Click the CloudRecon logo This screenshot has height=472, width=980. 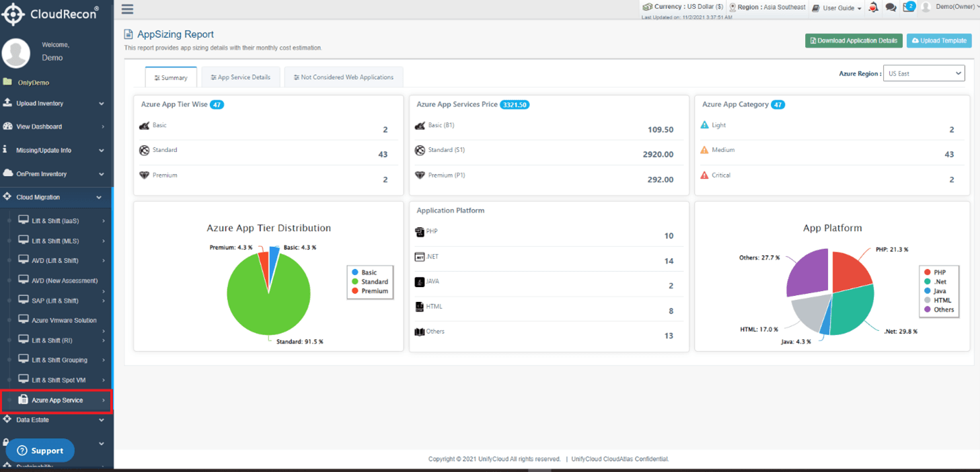click(x=50, y=13)
